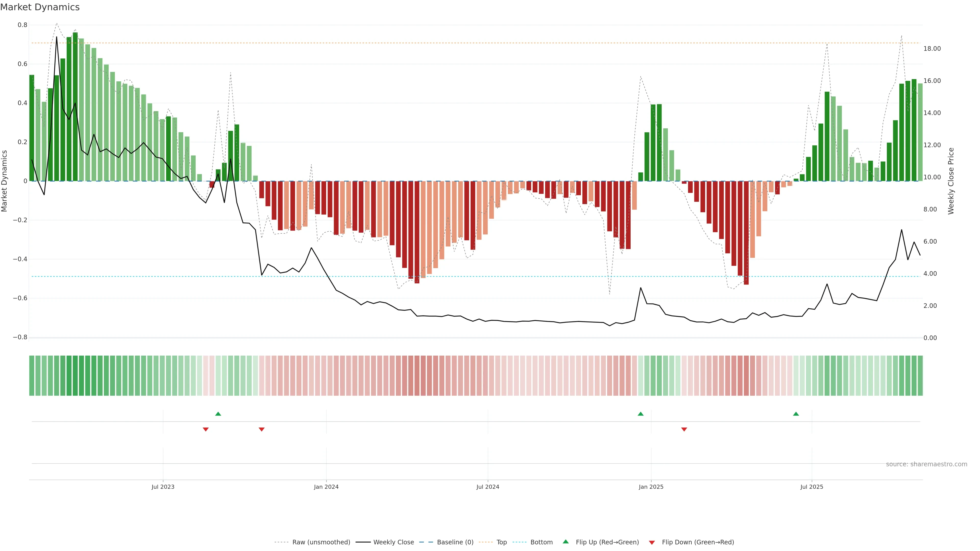Click the red flip-down triangle after Jan 2025
The height and width of the screenshot is (551, 980).
pos(684,429)
